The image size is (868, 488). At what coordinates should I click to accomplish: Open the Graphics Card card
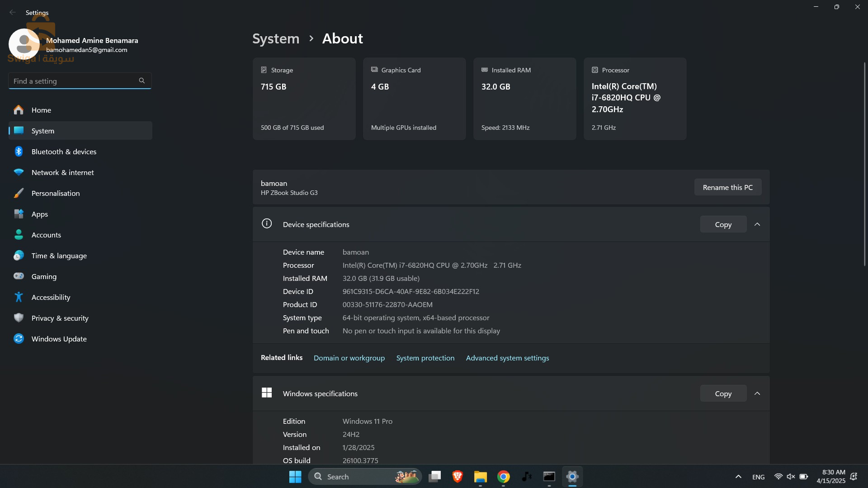pos(415,99)
